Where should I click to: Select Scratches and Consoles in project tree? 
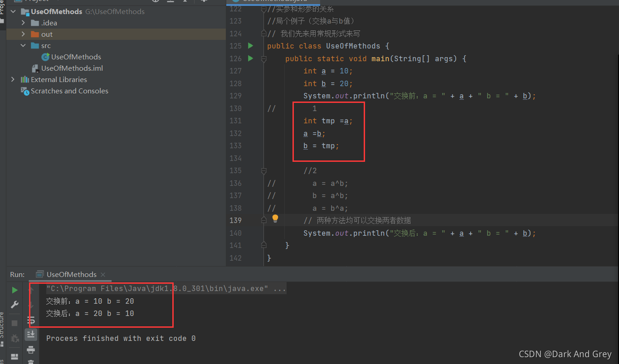pos(69,91)
